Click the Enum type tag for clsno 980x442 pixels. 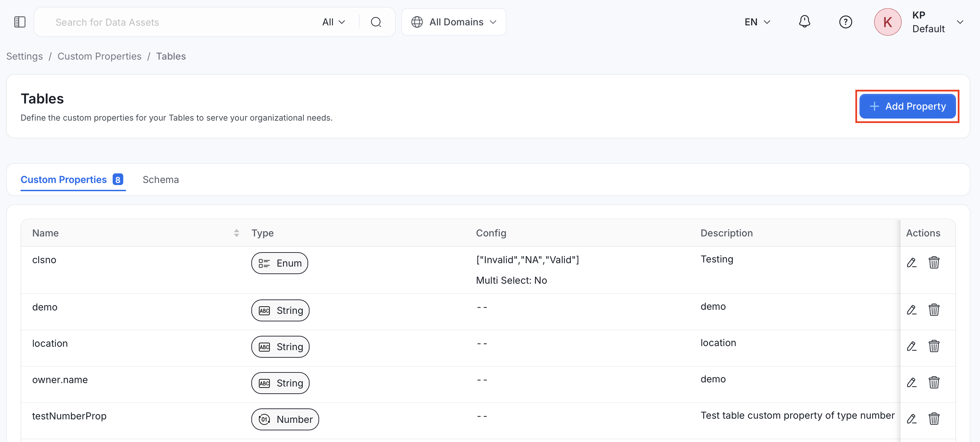tap(280, 263)
